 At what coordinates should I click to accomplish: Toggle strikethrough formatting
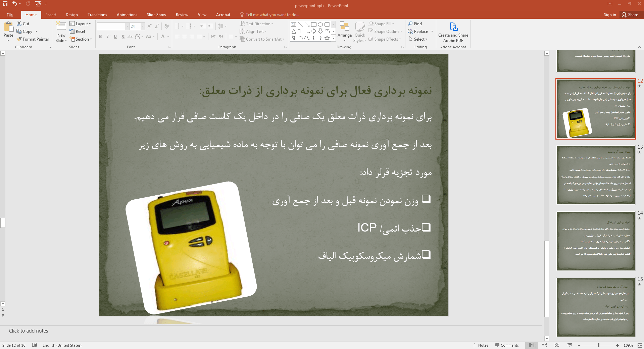130,37
